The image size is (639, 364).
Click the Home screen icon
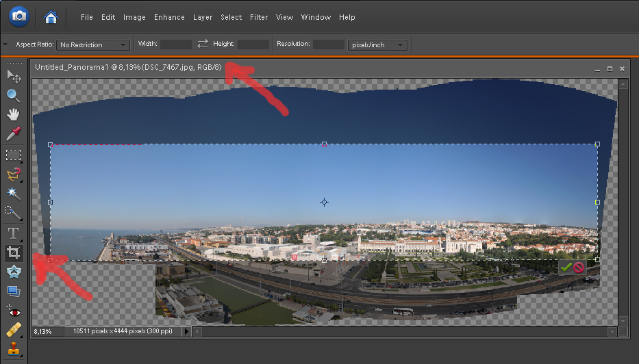(x=51, y=16)
